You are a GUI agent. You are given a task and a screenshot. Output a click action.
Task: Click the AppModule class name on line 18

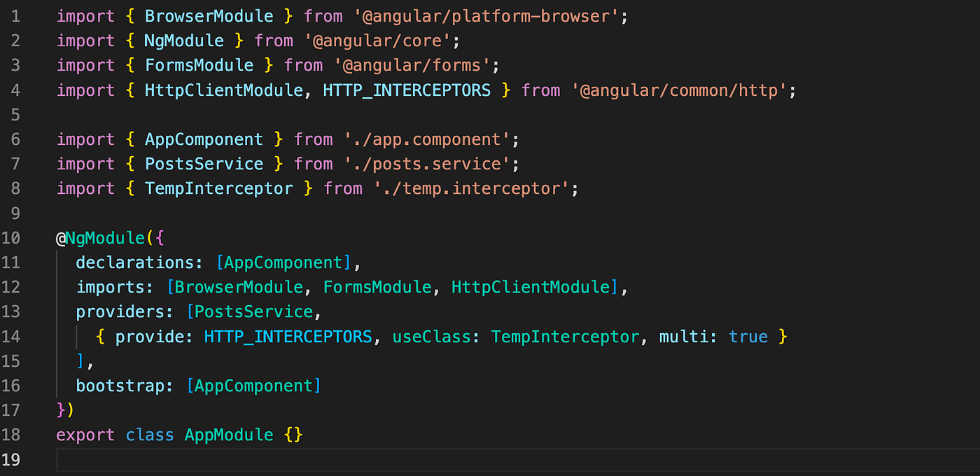(x=229, y=434)
